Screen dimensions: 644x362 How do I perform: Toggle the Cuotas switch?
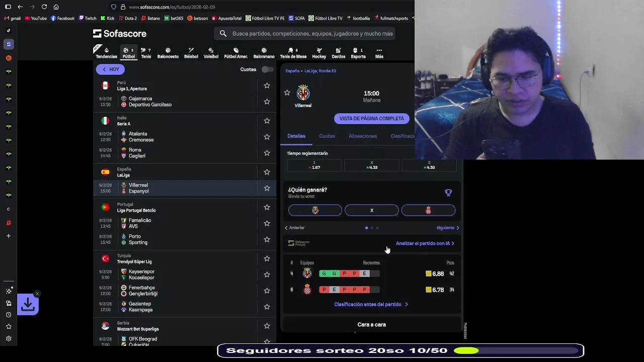coord(267,69)
